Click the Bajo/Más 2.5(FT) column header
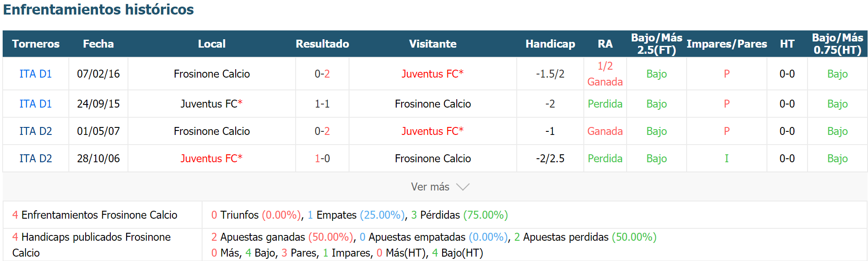 pos(657,44)
